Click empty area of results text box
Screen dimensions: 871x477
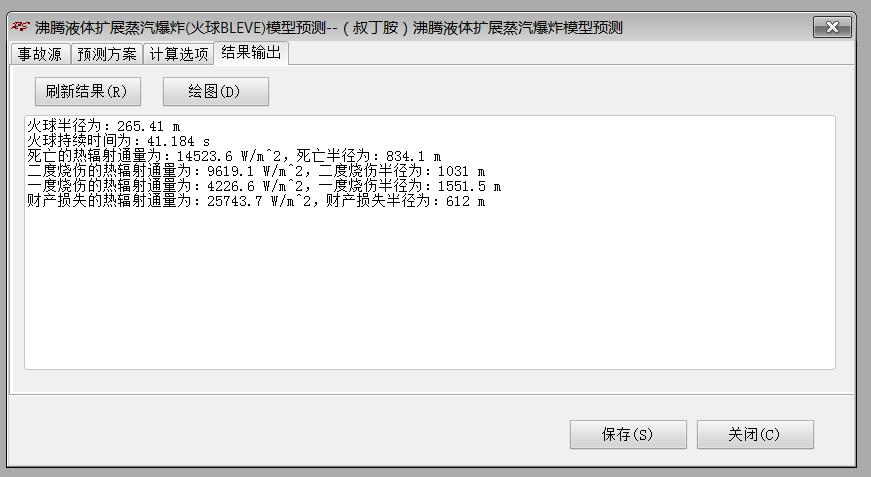(430, 289)
